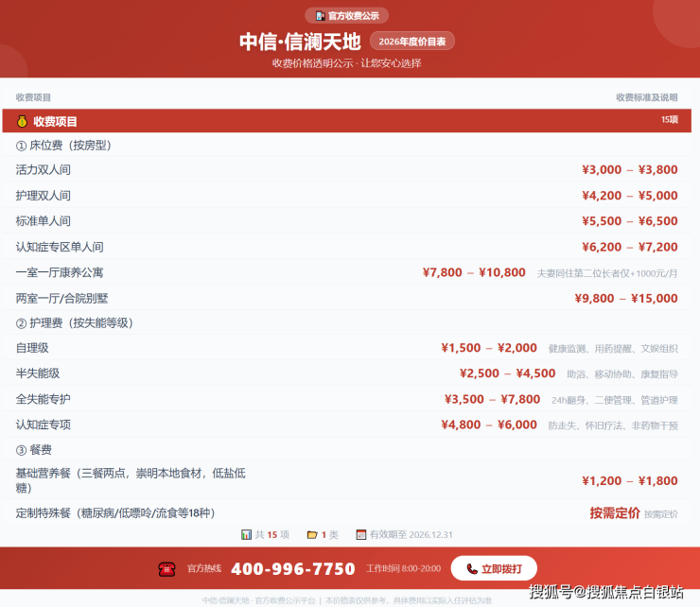Image resolution: width=700 pixels, height=607 pixels.
Task: Click the price ¥1,500 – ¥2,000
Action: pos(489,348)
